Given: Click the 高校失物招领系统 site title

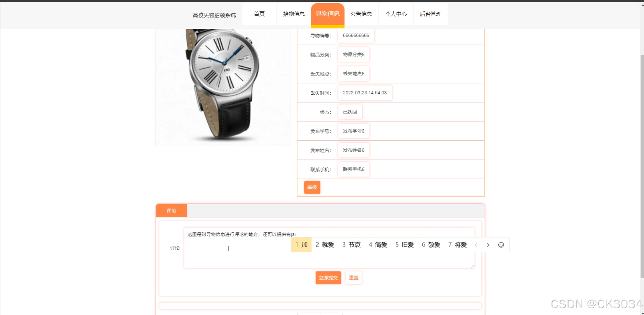Looking at the screenshot, I should tap(214, 15).
